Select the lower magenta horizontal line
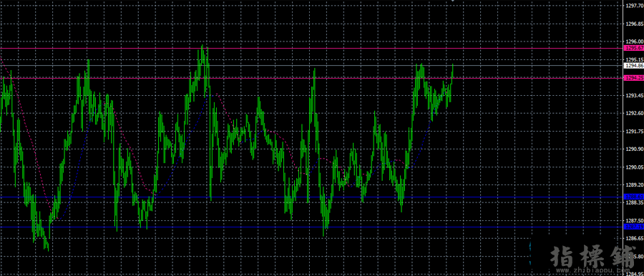This screenshot has width=644, height=276. pyautogui.click(x=312, y=78)
